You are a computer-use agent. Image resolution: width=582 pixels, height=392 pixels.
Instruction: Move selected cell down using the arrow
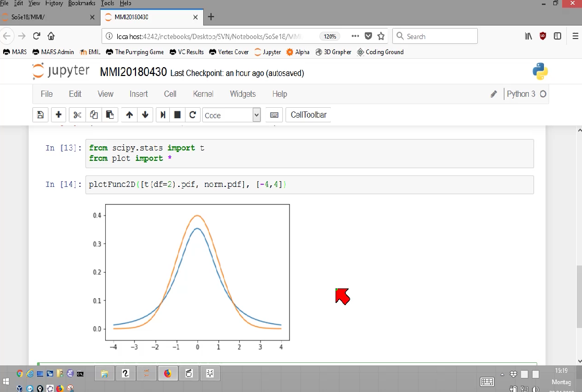[x=145, y=115]
